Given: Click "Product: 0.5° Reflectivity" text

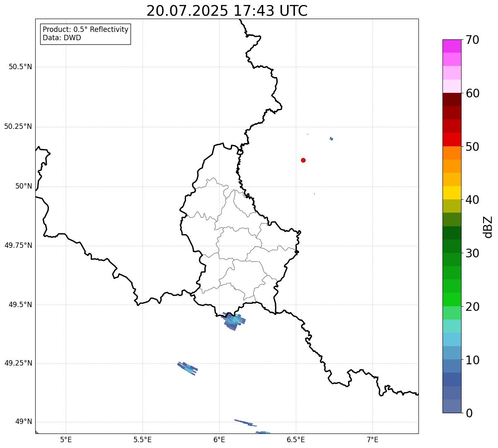Looking at the screenshot, I should click(86, 30).
